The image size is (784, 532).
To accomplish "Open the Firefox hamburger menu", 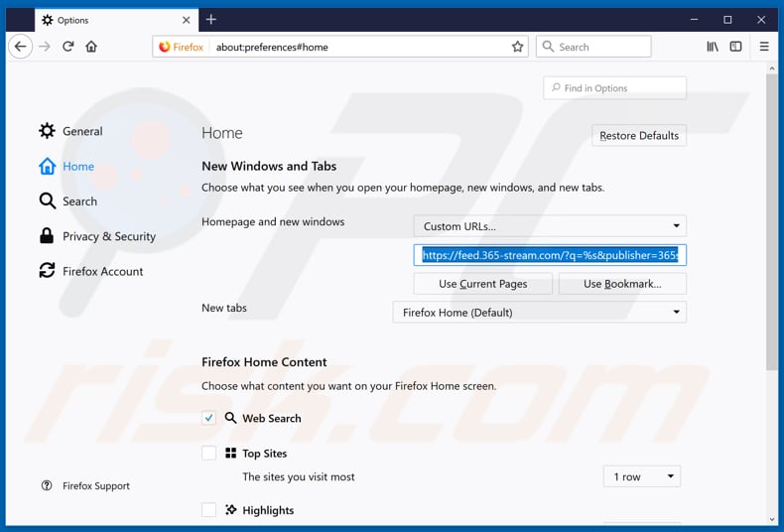I will tap(764, 47).
